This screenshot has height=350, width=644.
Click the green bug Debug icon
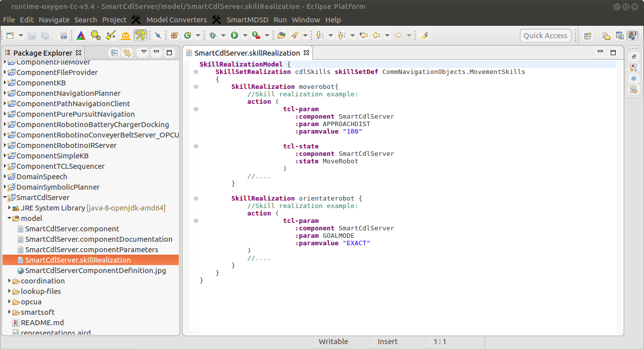pos(213,35)
